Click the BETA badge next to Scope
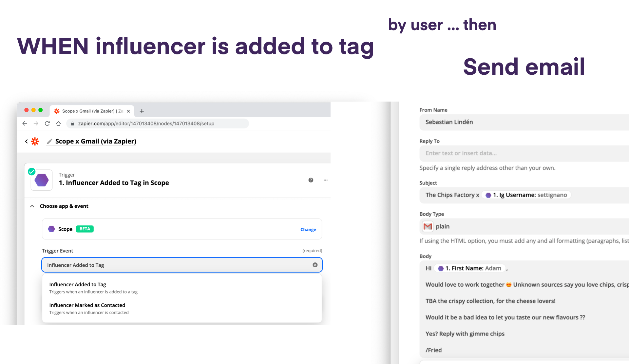The width and height of the screenshot is (629, 364). tap(85, 229)
